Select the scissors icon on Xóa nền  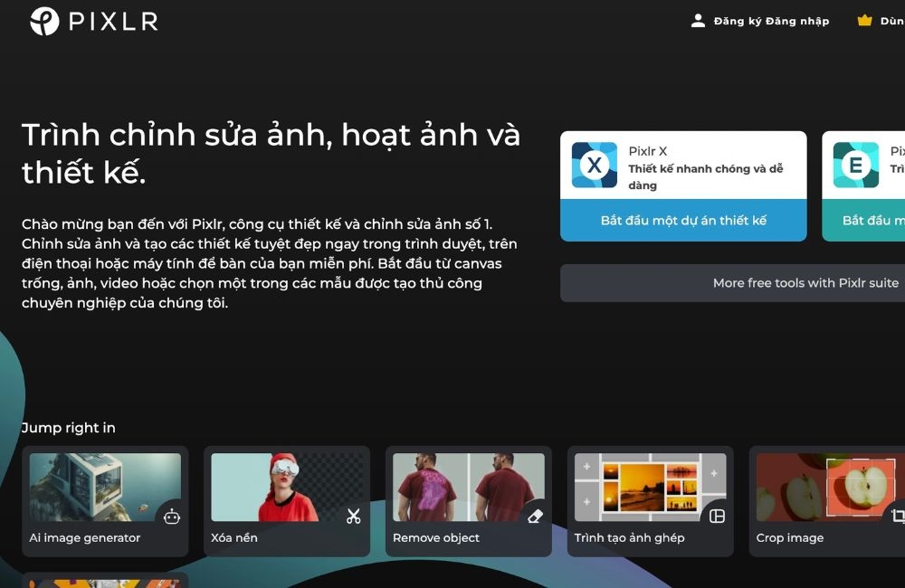[x=353, y=516]
